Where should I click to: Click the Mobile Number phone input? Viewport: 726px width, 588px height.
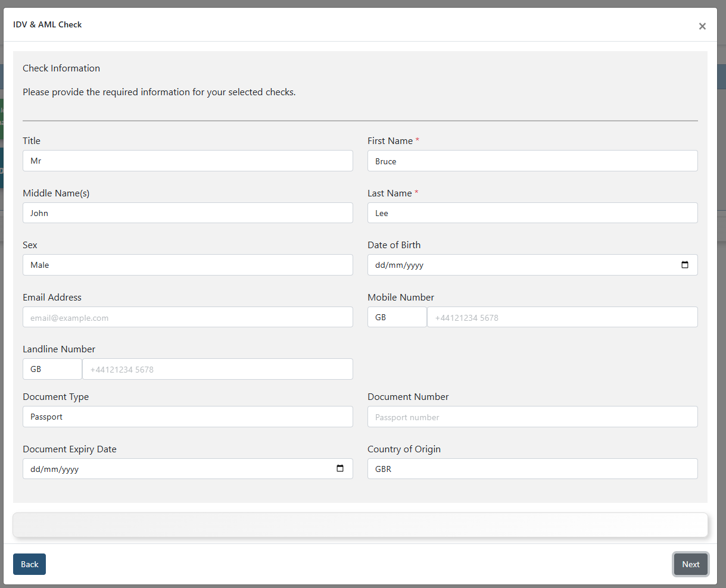click(562, 317)
